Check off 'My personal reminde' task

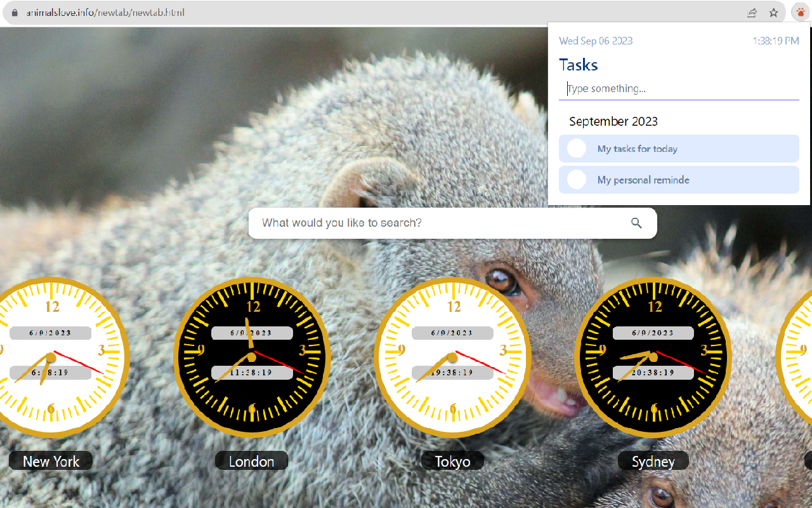click(577, 180)
